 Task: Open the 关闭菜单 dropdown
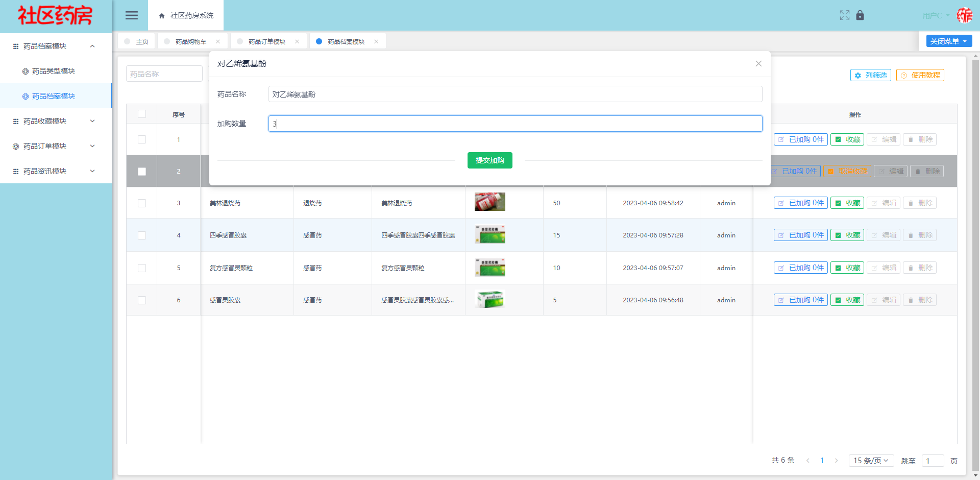coord(949,41)
